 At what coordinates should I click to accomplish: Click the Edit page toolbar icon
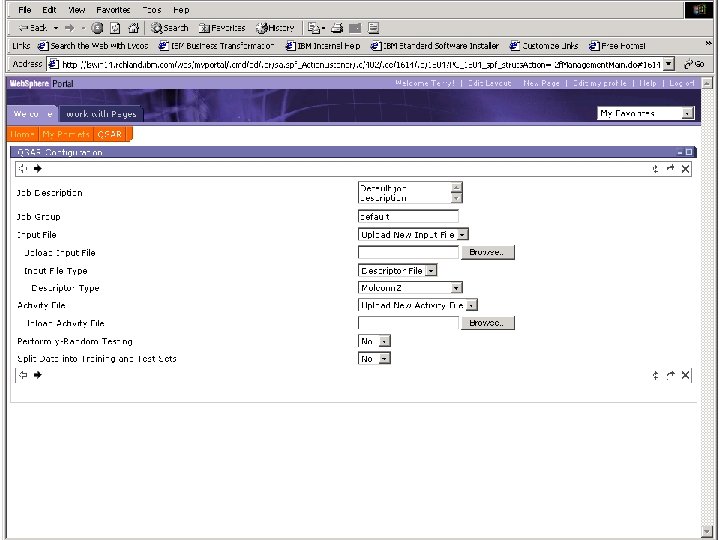pos(355,28)
